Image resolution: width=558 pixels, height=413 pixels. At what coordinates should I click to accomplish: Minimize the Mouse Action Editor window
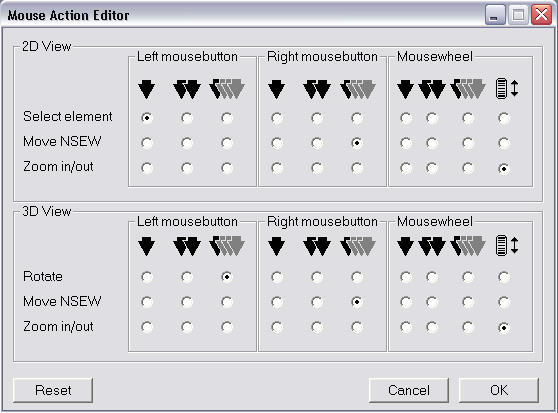click(495, 15)
